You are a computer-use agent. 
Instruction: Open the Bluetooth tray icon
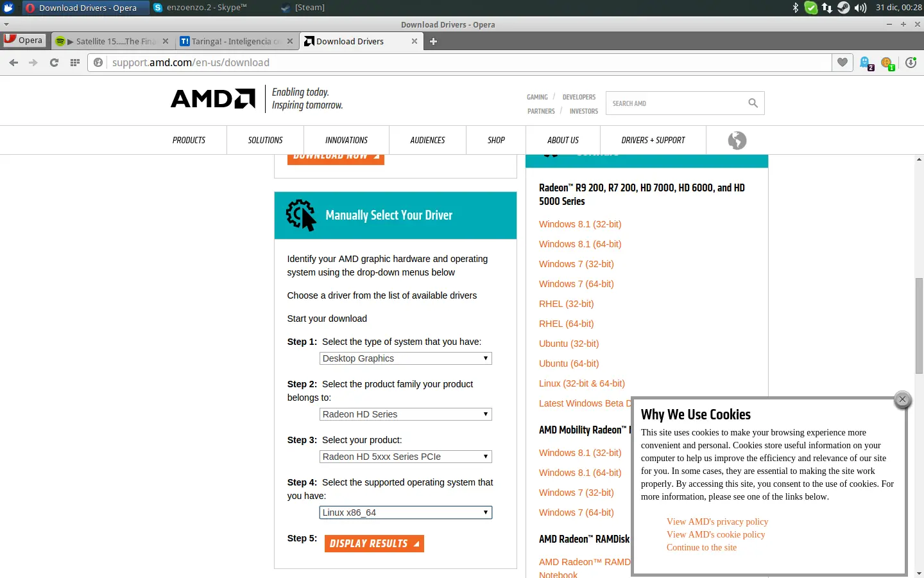(x=796, y=8)
